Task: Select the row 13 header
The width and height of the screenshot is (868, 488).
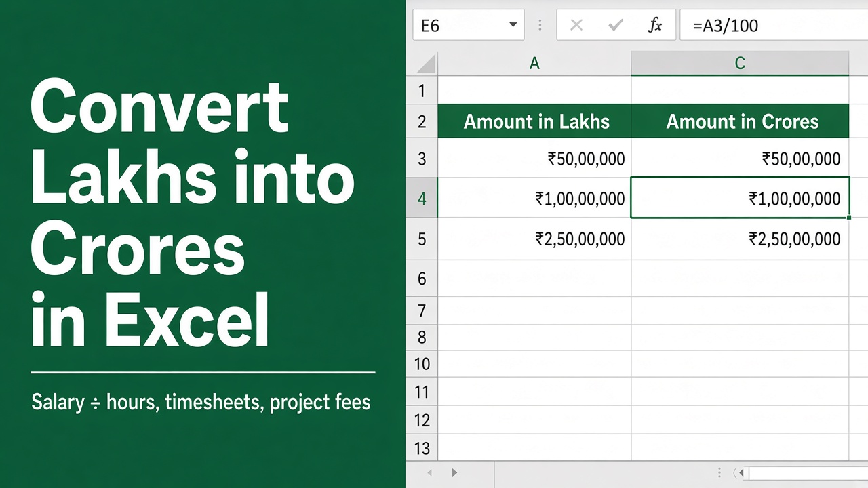Action: (422, 448)
